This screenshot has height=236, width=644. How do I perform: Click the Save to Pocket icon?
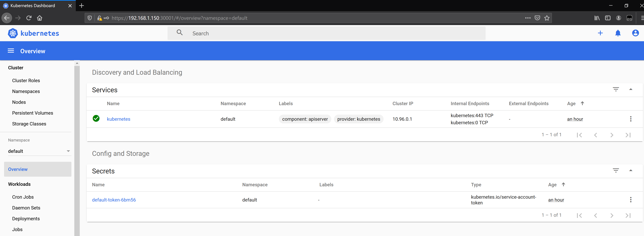537,18
